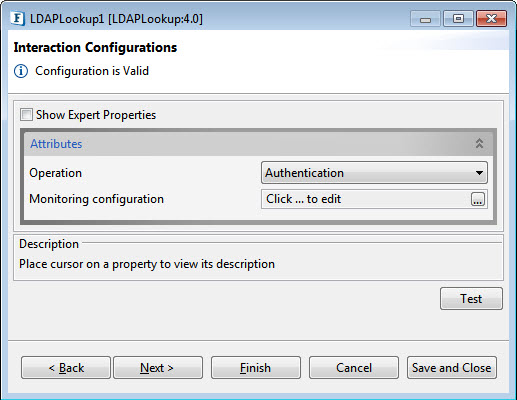Image resolution: width=517 pixels, height=400 pixels.
Task: Select the Operation property label
Action: click(55, 173)
